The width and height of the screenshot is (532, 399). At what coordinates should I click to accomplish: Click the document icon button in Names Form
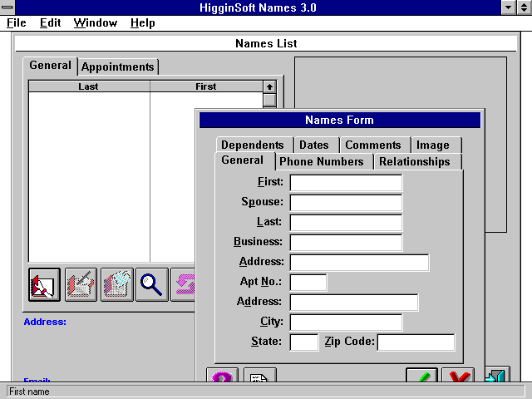[x=259, y=377]
